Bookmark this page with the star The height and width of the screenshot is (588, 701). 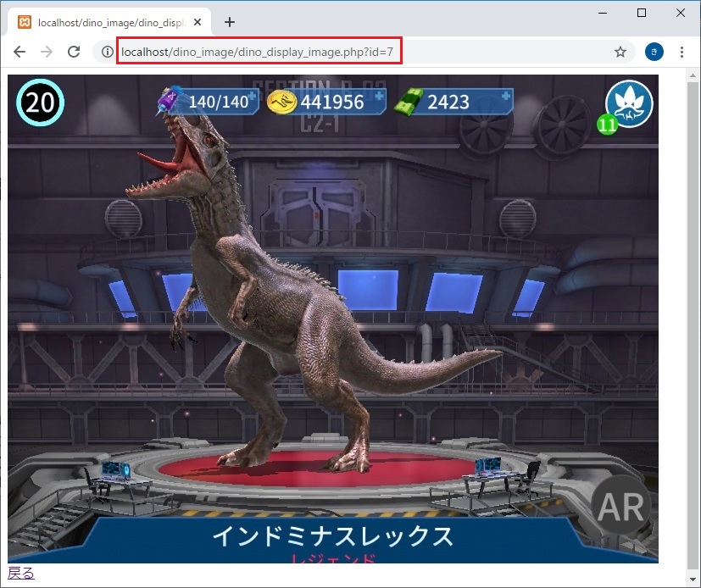click(620, 52)
